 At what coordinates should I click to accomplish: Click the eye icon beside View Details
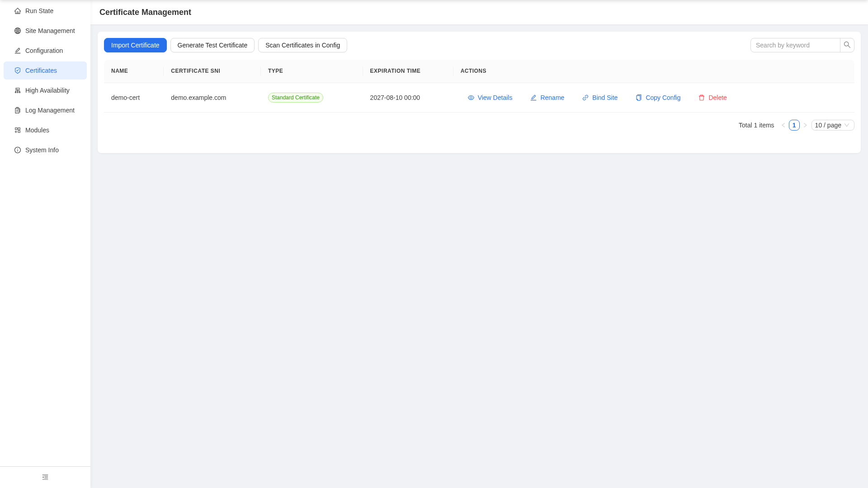pos(471,98)
